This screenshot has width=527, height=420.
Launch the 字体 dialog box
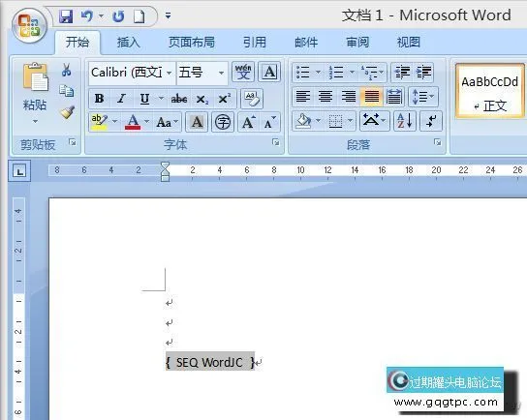276,142
